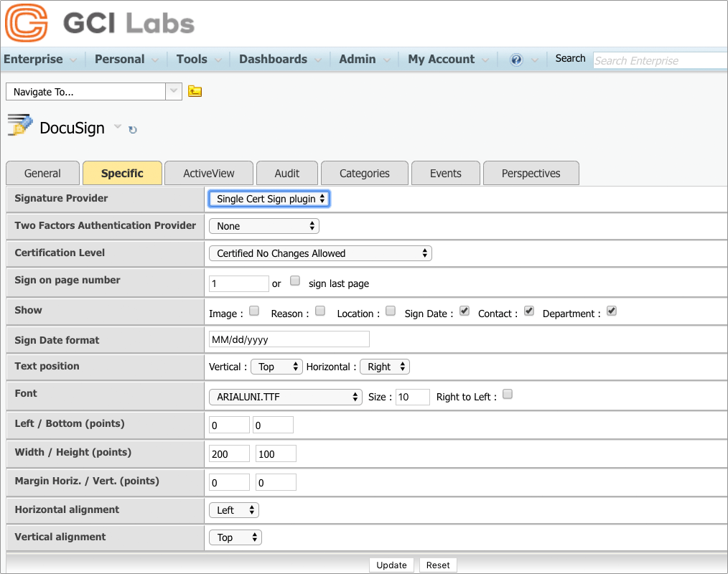Click the Update button
728x574 pixels.
click(391, 565)
